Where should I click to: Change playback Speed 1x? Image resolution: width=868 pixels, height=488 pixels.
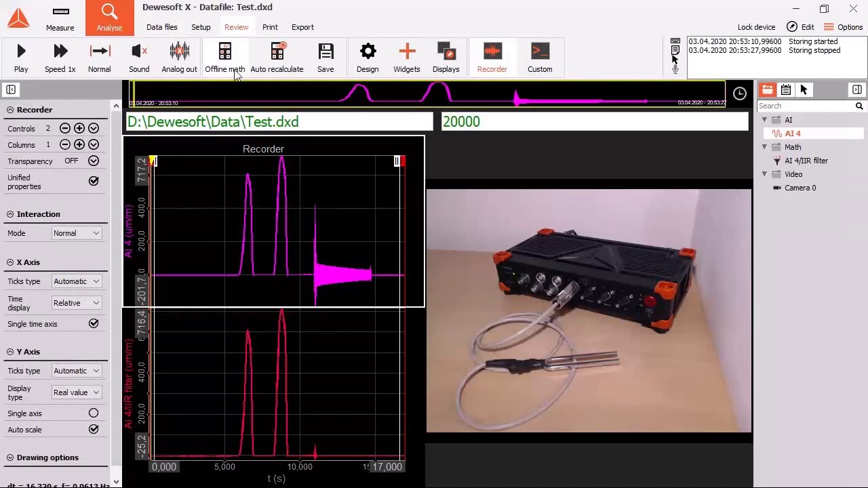point(60,58)
